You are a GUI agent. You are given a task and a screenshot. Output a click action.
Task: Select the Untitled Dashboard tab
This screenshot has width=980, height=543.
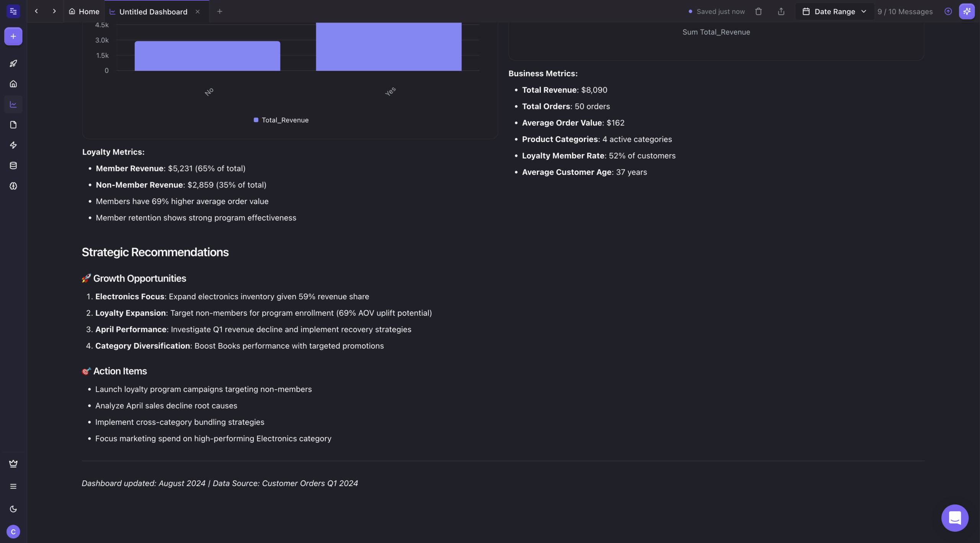coord(152,11)
